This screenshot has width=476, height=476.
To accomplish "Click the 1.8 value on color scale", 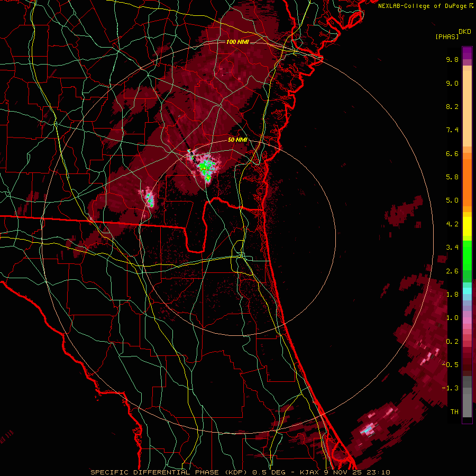I will 452,295.
